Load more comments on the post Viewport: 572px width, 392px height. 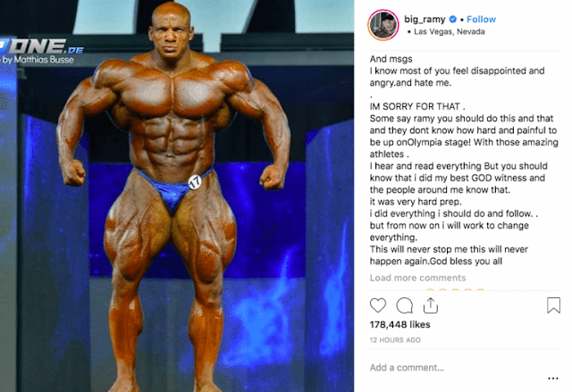tap(417, 278)
